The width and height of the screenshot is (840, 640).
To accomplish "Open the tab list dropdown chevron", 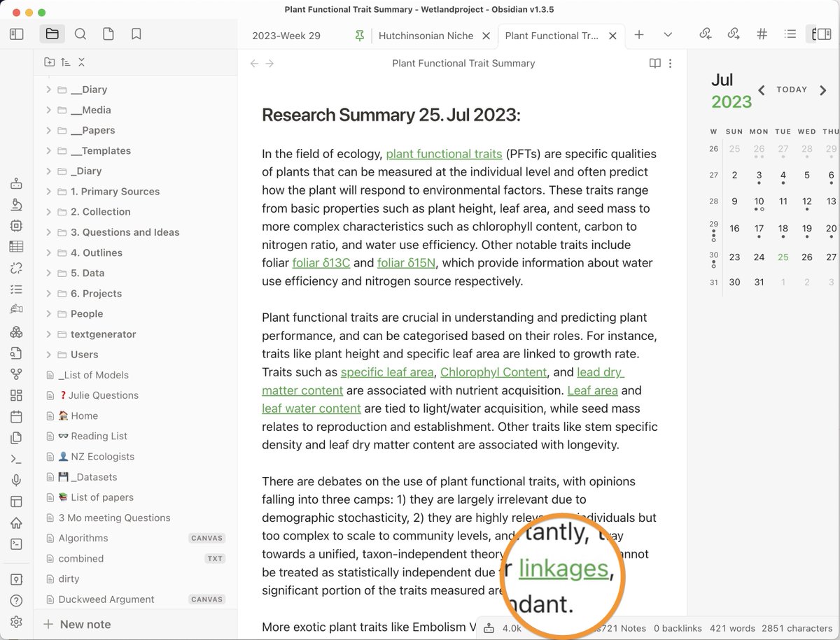I will (x=668, y=35).
